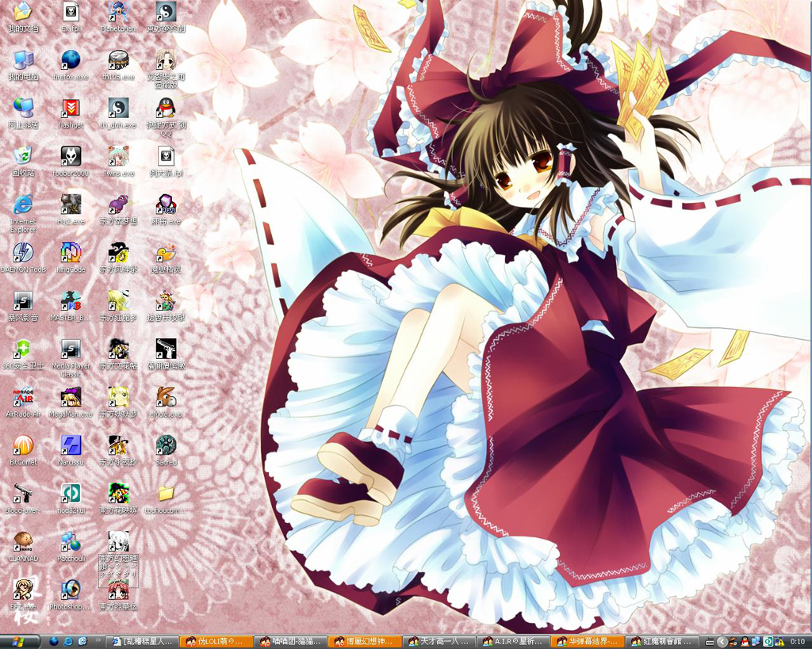Screen dimensions: 812x649
Task: Click the QQ penguin tray icon
Action: [745, 643]
